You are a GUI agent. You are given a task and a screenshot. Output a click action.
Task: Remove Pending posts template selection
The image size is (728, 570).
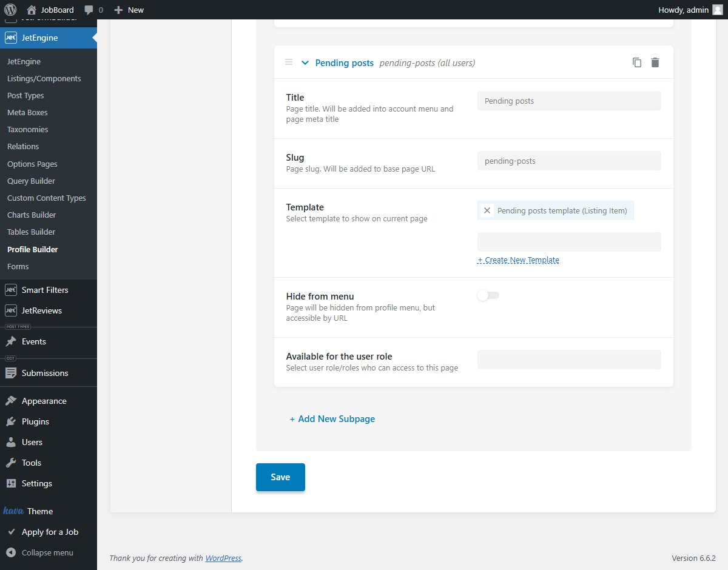[487, 210]
